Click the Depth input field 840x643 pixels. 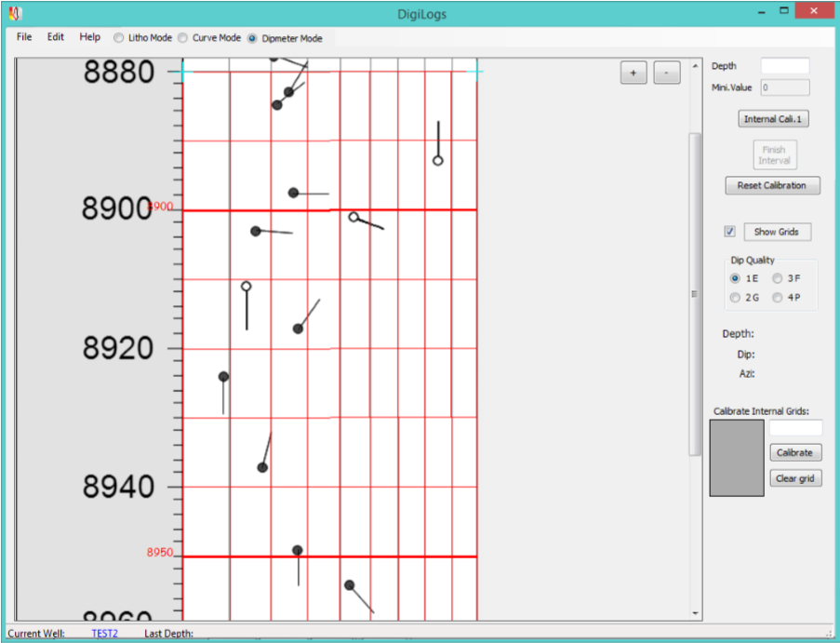coord(784,66)
